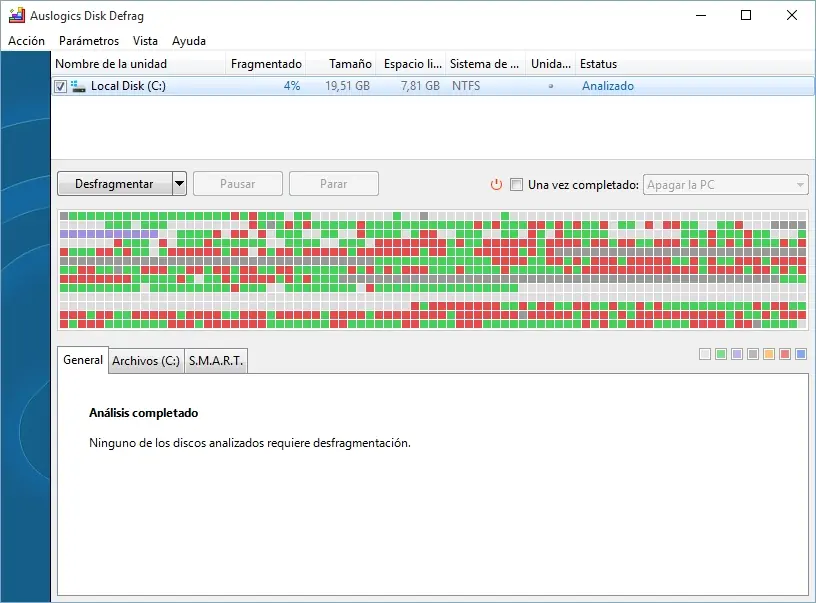This screenshot has width=816, height=603.
Task: Sort by 'Nombre de la unidad' column header
Action: point(138,64)
